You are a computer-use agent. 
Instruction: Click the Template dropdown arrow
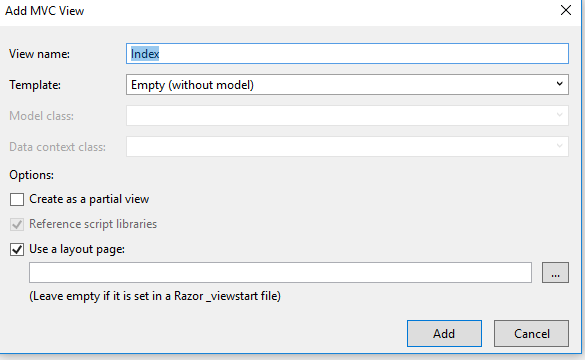(x=559, y=84)
